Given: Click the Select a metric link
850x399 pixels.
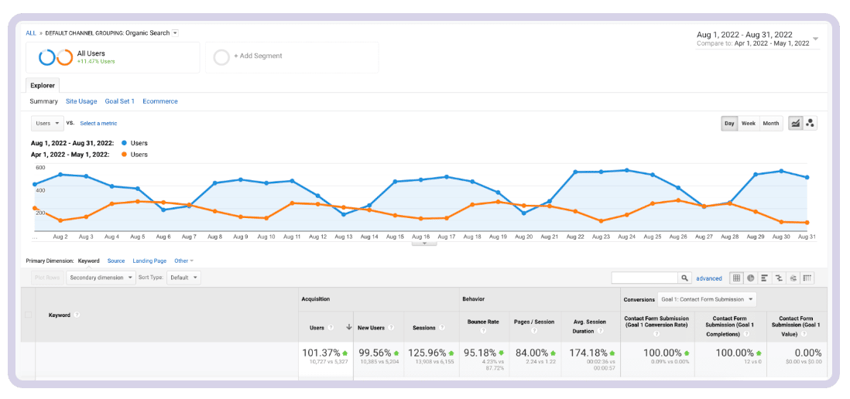Looking at the screenshot, I should point(99,124).
